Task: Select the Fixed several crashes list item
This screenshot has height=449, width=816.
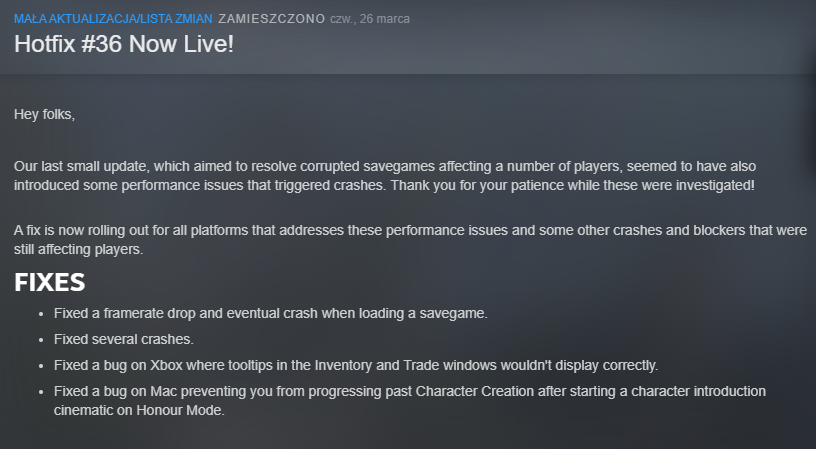Action: pos(123,339)
